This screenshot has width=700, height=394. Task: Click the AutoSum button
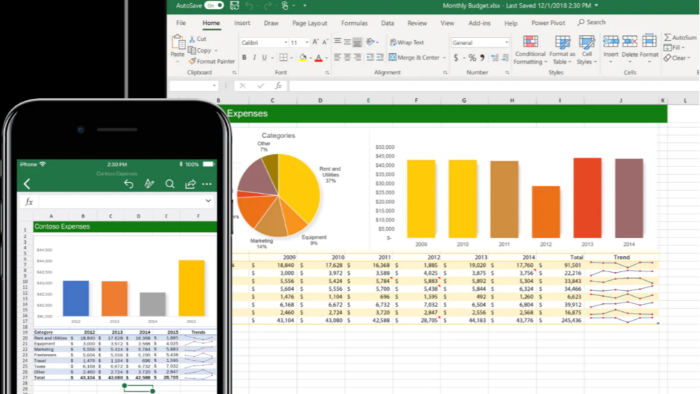coord(680,37)
